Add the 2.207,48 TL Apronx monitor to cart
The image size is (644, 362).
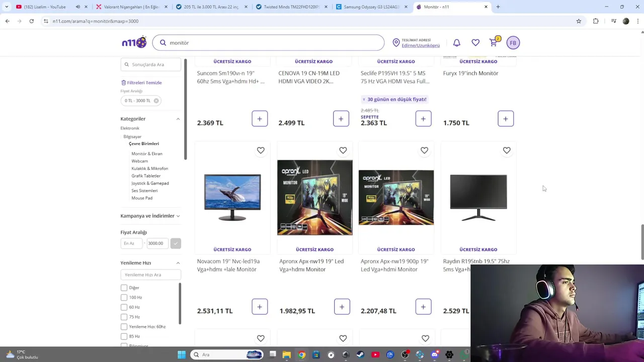coord(424,307)
